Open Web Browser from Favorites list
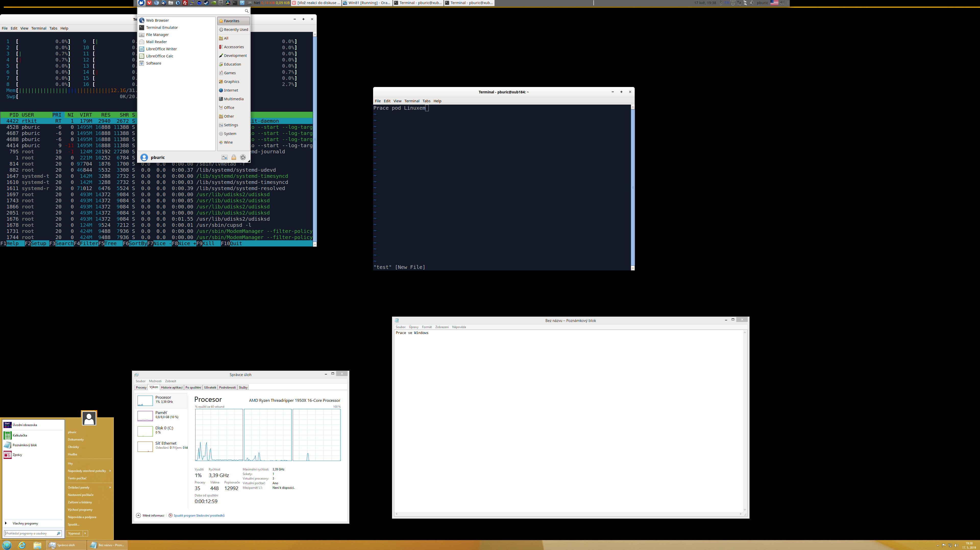This screenshot has height=550, width=980. pos(177,20)
